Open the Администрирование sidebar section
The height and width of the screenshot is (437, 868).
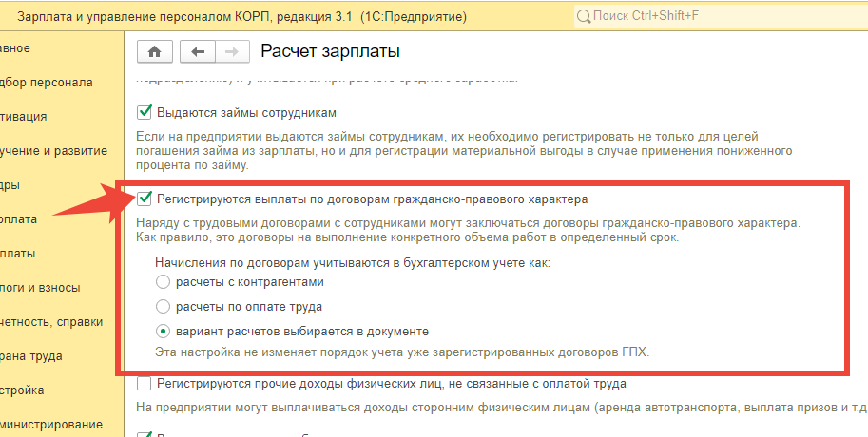click(51, 424)
